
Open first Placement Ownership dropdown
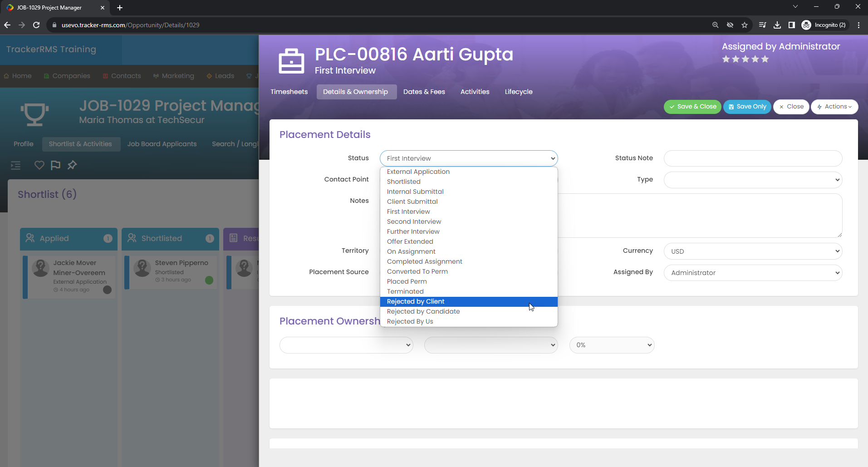(346, 345)
